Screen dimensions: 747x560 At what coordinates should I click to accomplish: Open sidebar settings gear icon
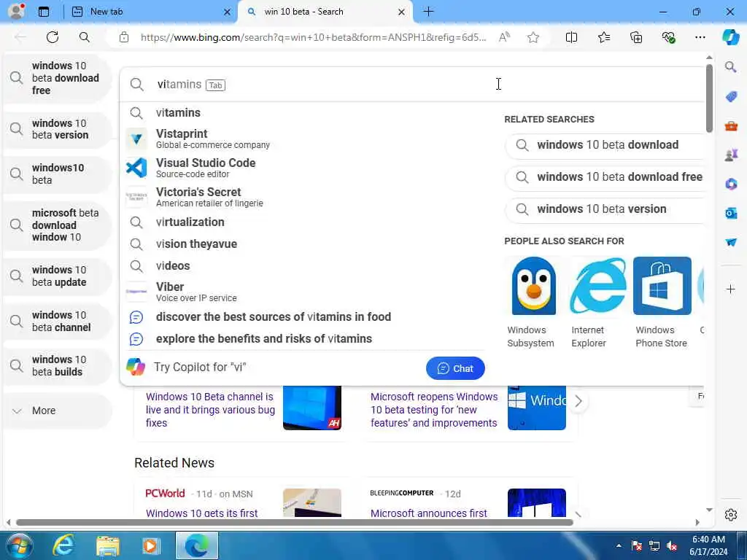pos(731,515)
